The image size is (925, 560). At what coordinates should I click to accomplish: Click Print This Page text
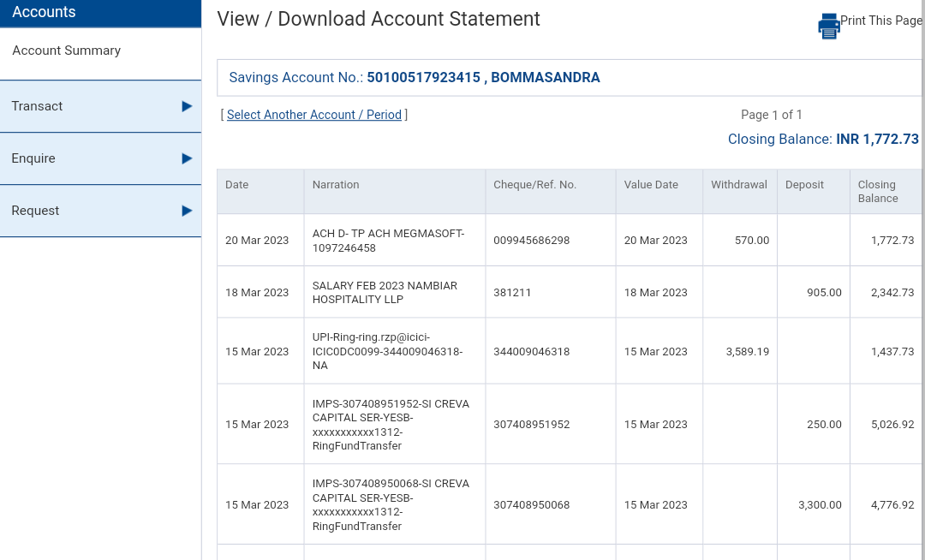coord(880,21)
